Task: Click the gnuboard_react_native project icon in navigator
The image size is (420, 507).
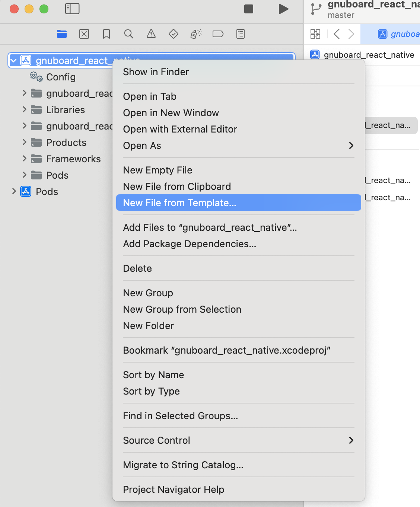Action: coord(26,60)
